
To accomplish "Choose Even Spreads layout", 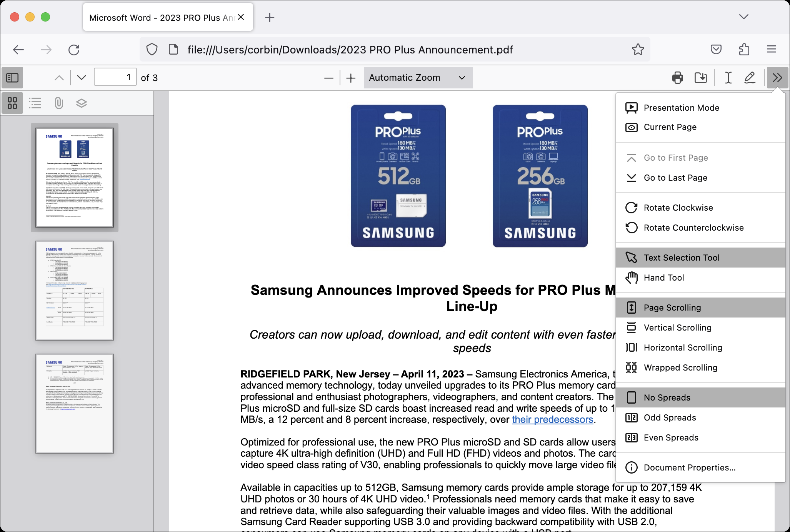I will click(700, 437).
